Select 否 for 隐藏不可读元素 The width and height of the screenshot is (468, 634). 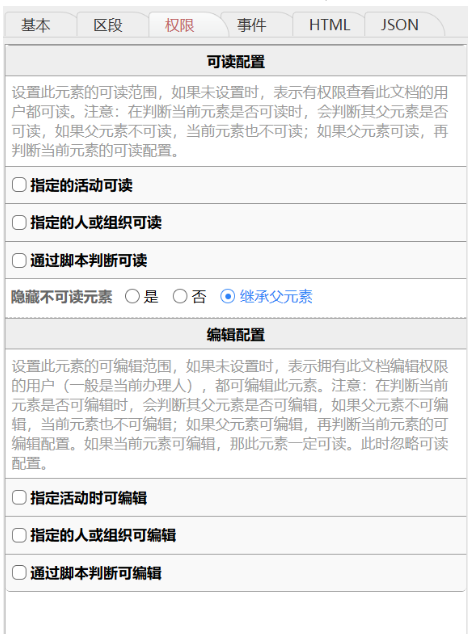point(180,296)
